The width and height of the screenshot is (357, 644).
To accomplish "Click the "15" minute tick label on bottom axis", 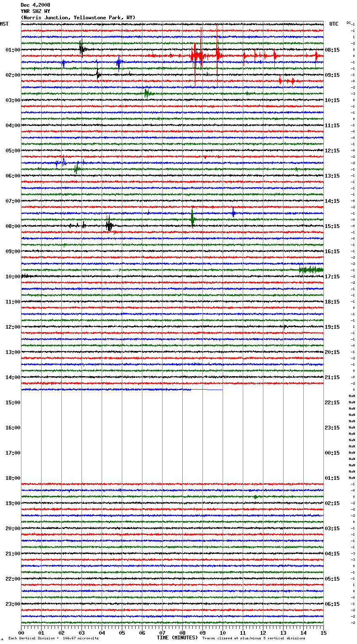I will tap(323, 633).
